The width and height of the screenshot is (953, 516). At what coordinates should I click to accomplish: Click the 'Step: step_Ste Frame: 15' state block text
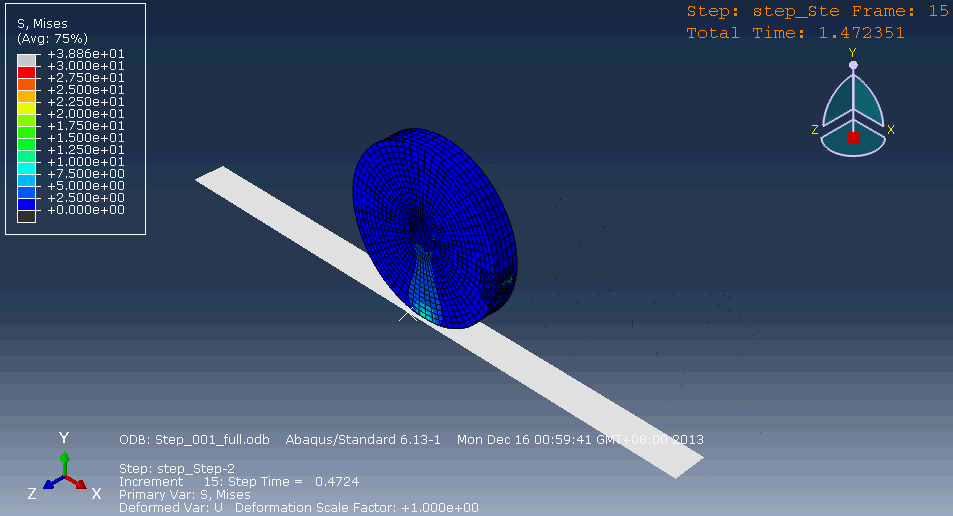817,12
